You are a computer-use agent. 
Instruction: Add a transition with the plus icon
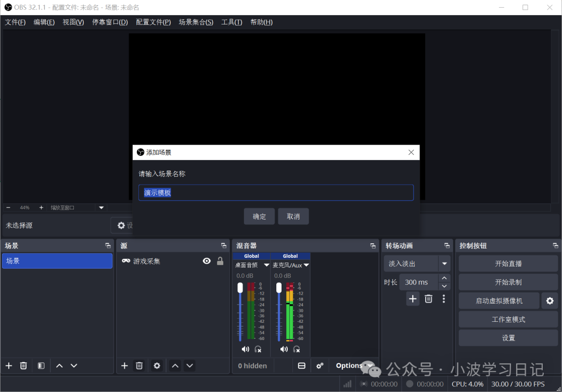tap(413, 299)
